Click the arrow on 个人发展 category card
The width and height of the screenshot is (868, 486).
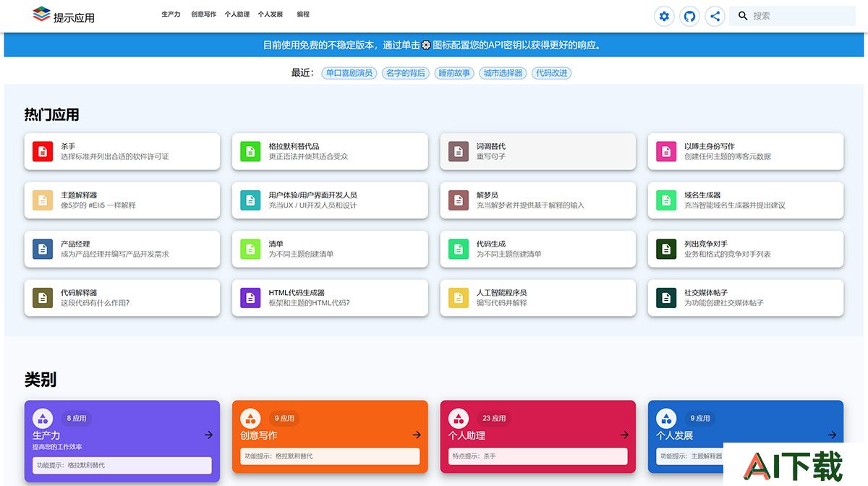pyautogui.click(x=832, y=435)
